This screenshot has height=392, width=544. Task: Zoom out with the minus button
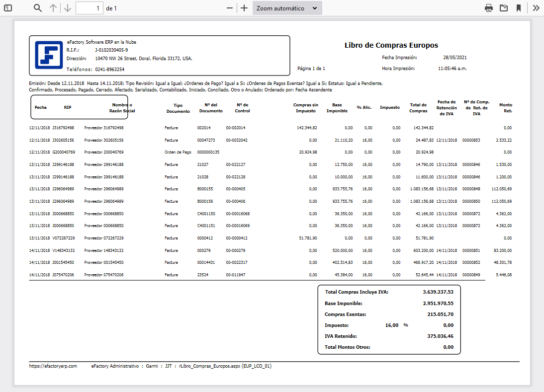(229, 8)
